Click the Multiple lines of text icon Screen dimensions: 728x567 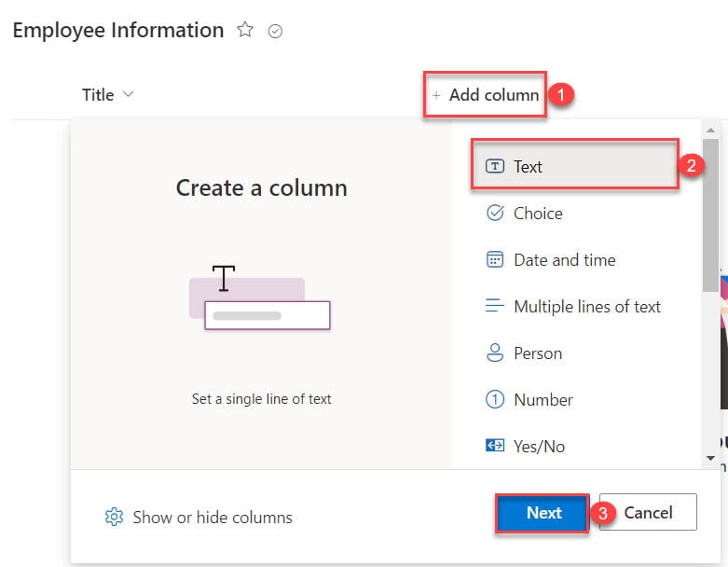point(494,306)
